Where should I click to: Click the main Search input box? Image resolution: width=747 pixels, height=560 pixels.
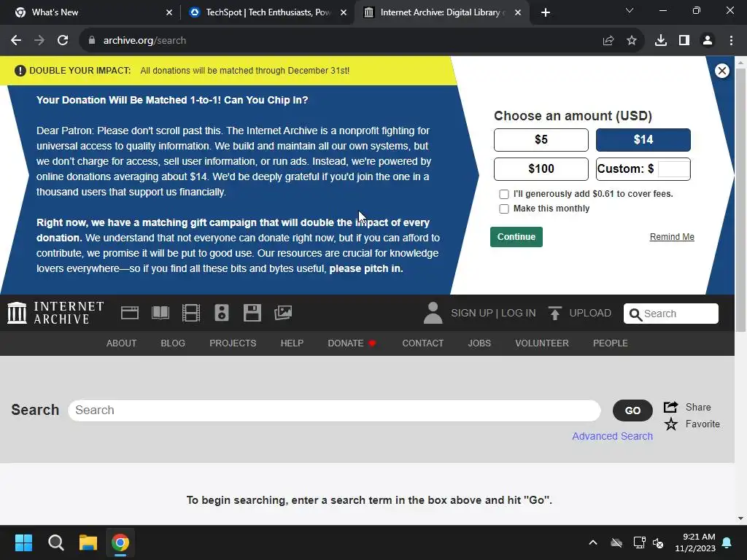tap(334, 411)
